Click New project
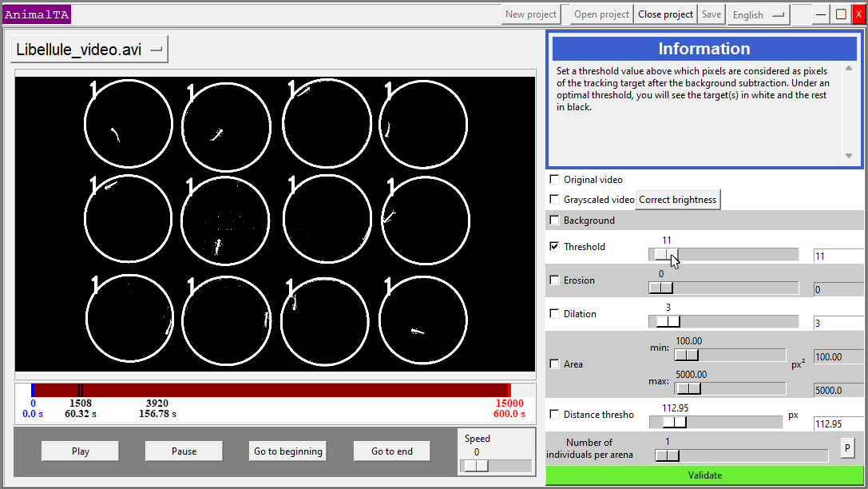 [531, 14]
